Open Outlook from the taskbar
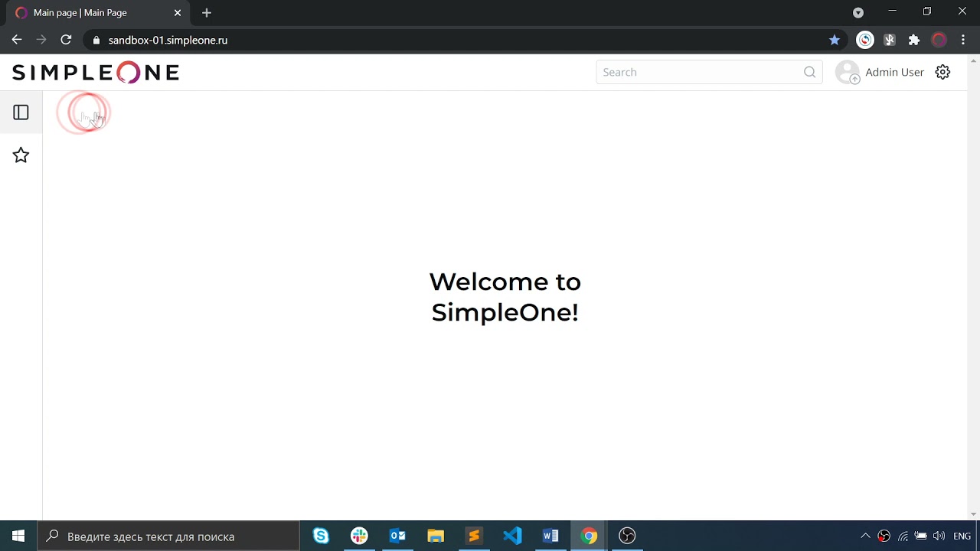980x551 pixels. pos(397,536)
